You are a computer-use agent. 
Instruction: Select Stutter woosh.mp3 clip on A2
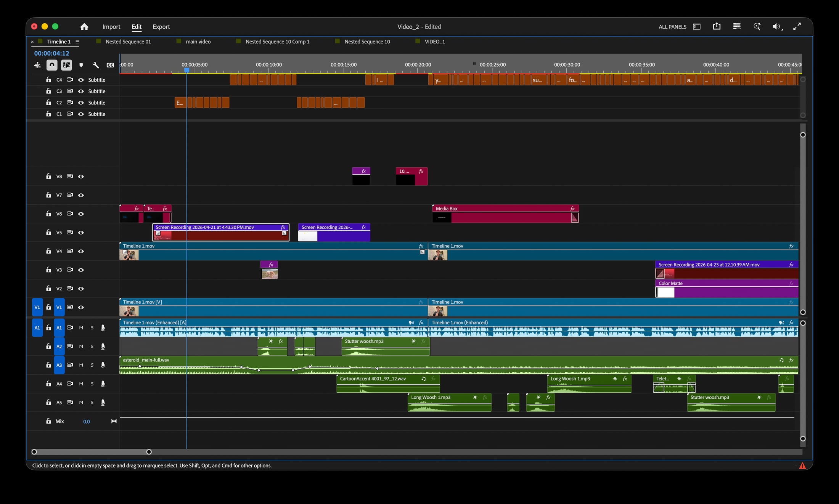click(386, 346)
